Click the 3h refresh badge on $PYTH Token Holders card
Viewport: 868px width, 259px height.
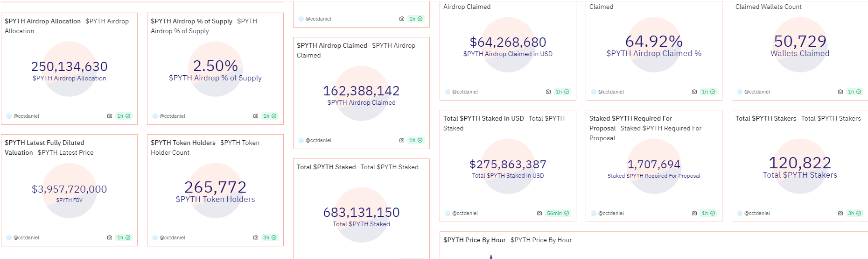tap(270, 237)
